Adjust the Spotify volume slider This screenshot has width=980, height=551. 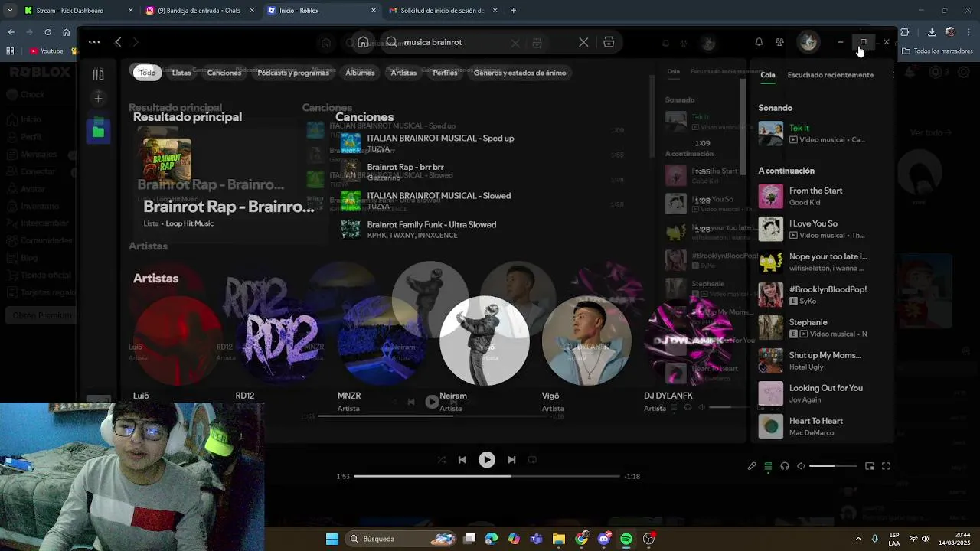click(833, 466)
